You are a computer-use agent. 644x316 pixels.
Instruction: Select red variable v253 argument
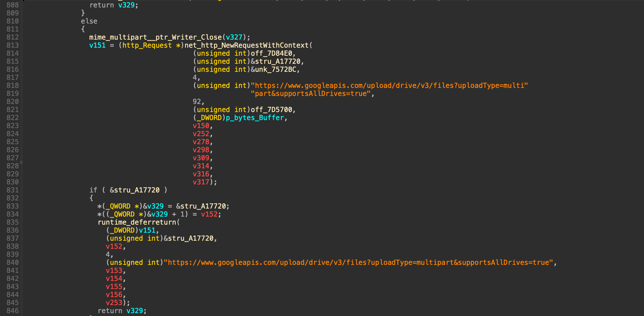[114, 302]
